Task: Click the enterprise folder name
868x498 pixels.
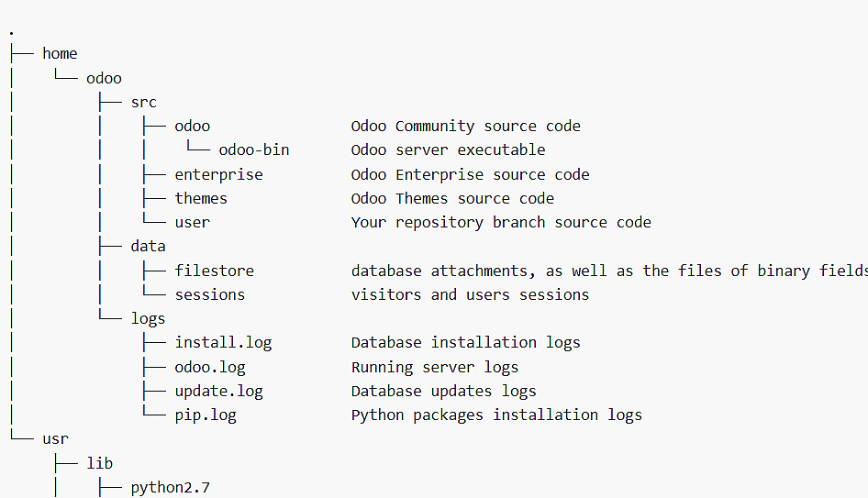Action: pos(218,174)
